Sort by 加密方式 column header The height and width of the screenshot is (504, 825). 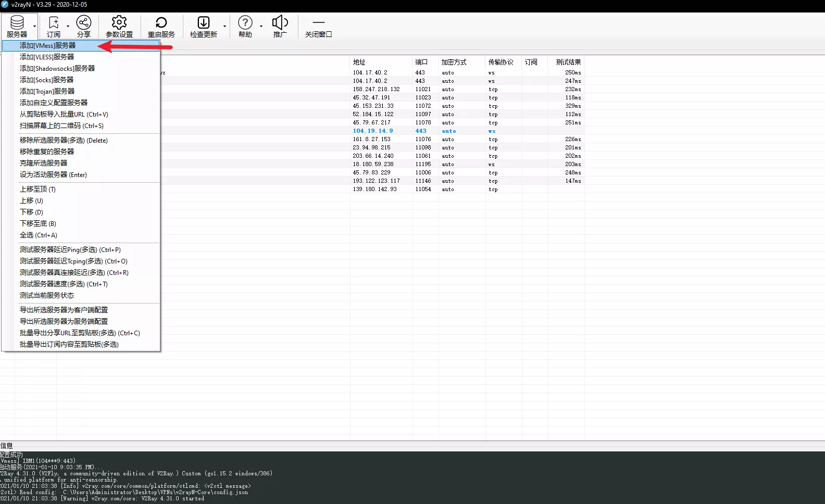(462, 62)
